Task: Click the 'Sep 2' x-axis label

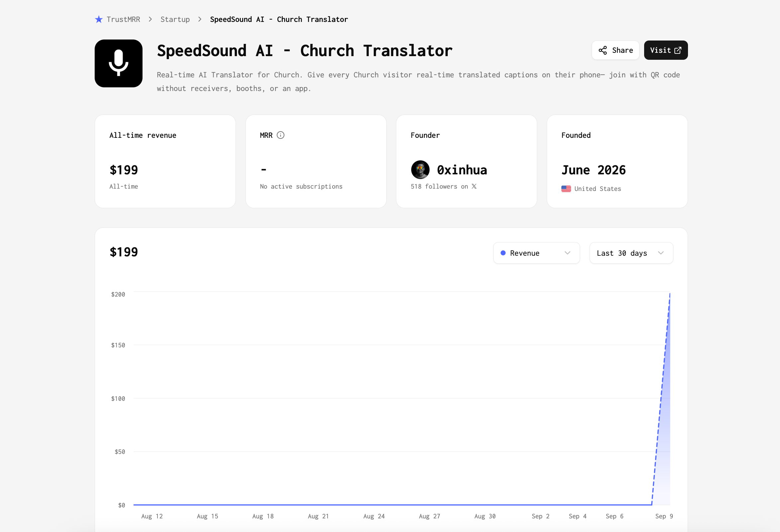Action: pos(540,516)
